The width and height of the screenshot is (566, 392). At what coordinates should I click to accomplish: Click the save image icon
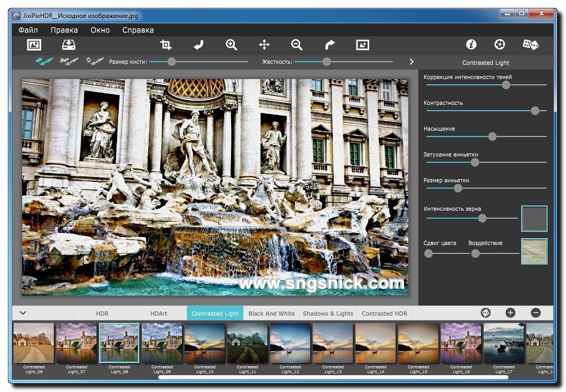69,45
